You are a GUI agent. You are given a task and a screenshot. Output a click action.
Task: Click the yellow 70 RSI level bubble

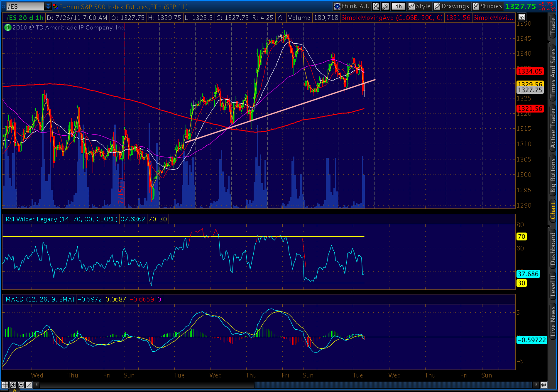(521, 237)
